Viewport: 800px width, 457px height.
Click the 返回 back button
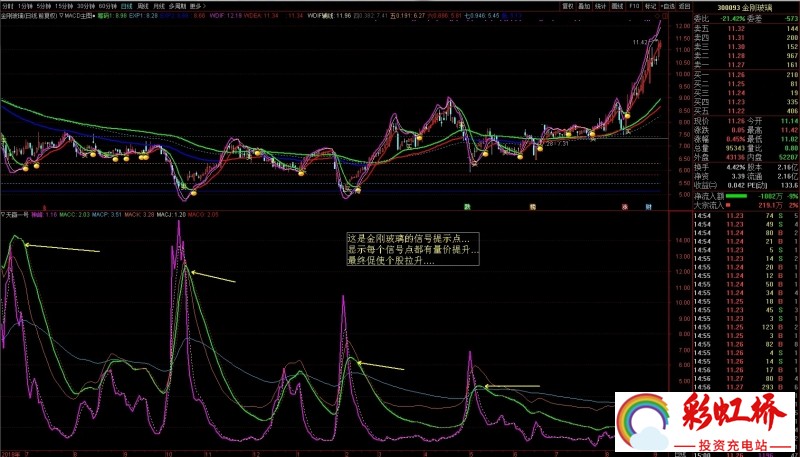click(x=684, y=7)
